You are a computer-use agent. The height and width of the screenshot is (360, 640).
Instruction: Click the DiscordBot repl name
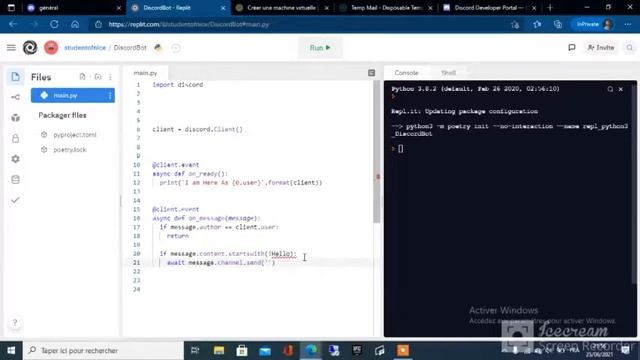coord(130,48)
